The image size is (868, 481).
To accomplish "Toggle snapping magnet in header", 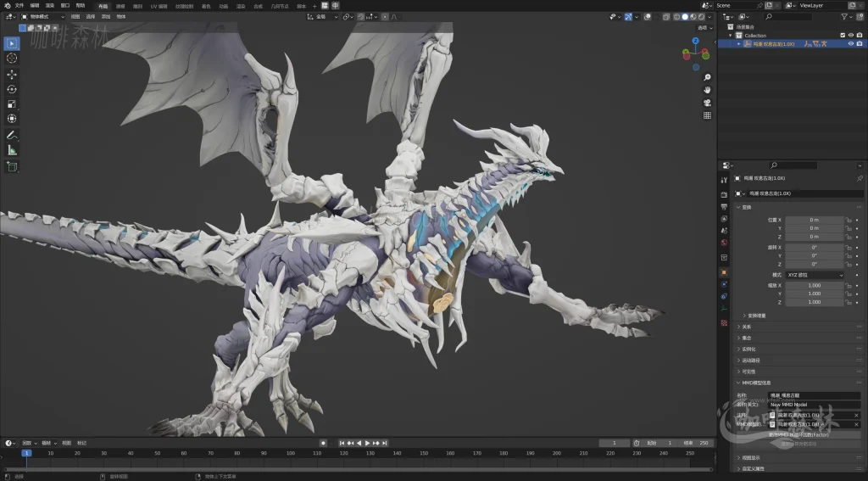I will [x=361, y=17].
